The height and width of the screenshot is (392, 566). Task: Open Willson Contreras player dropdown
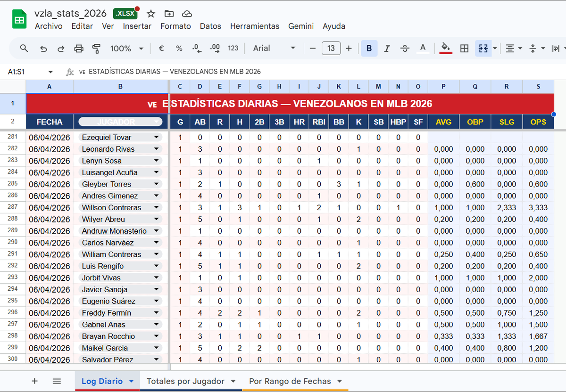click(x=157, y=207)
